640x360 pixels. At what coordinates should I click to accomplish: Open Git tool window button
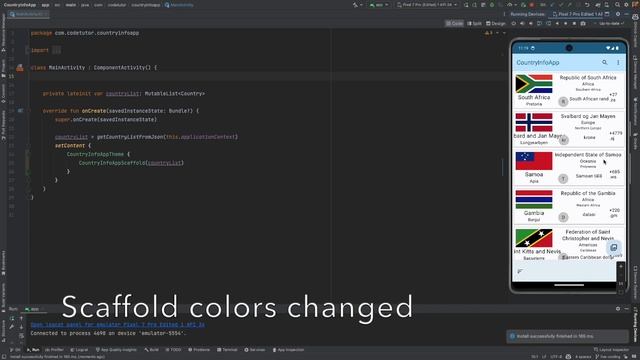pos(16,350)
